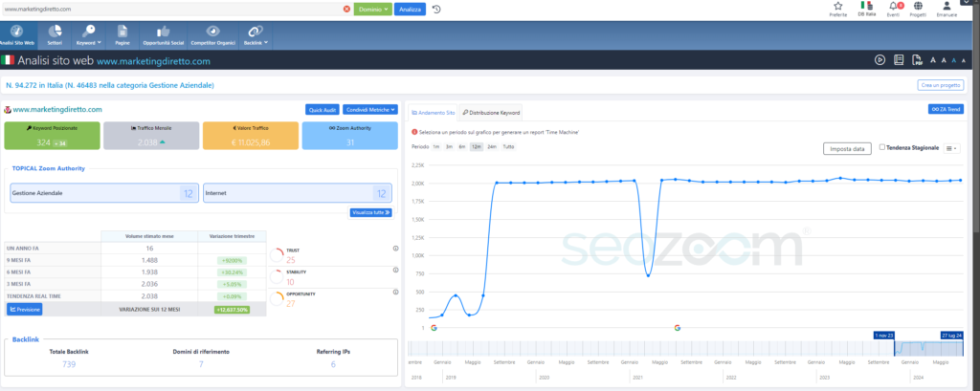Go to Opportunità Social
980x391 pixels.
point(163,35)
